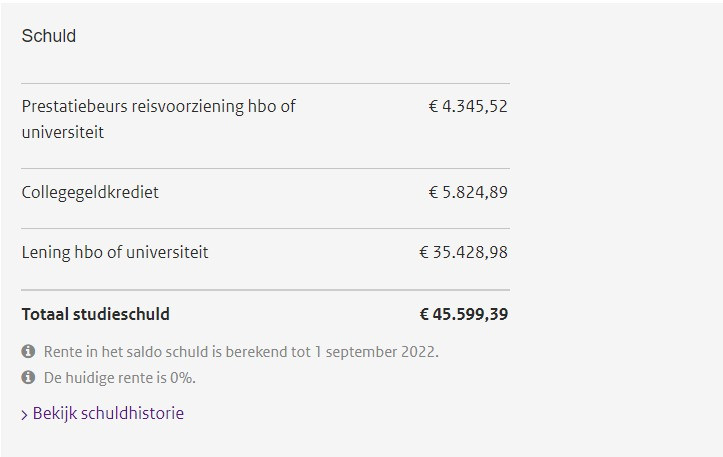Viewport: 723px width, 457px height.
Task: Select Lening hbo of universiteit label
Action: click(115, 252)
